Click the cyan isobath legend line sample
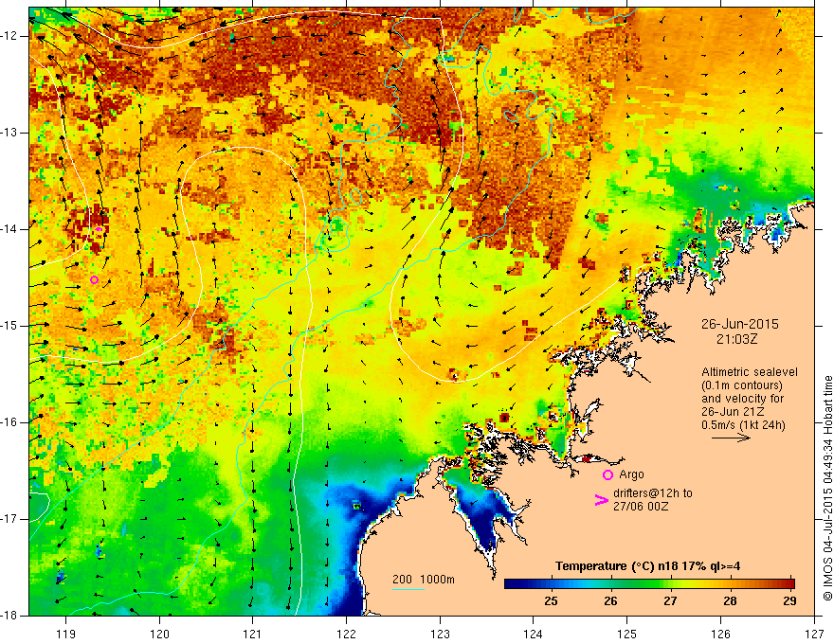834x644 pixels. 408,589
